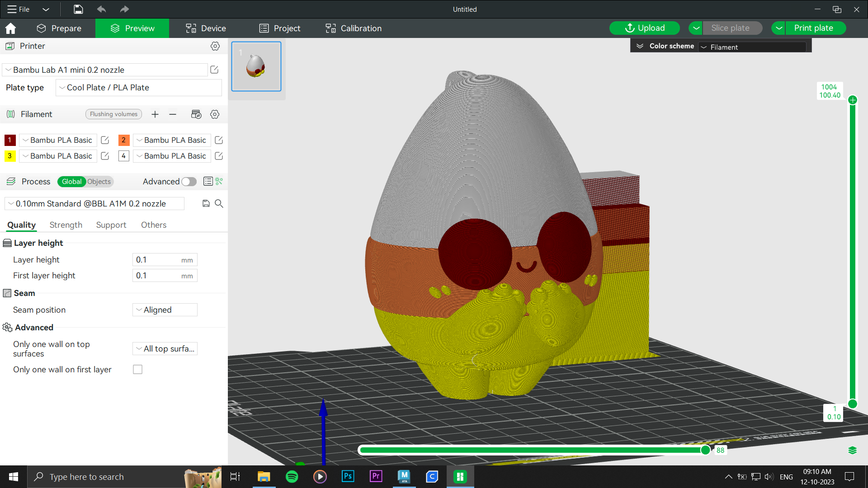Click the AMS filament sync icon
The image size is (868, 488).
coord(196,114)
